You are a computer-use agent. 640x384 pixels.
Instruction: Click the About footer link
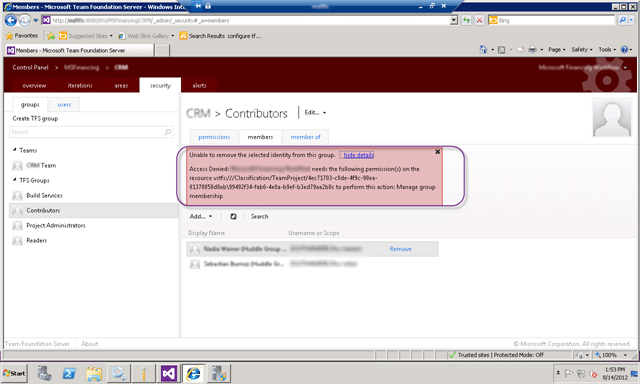click(x=89, y=344)
